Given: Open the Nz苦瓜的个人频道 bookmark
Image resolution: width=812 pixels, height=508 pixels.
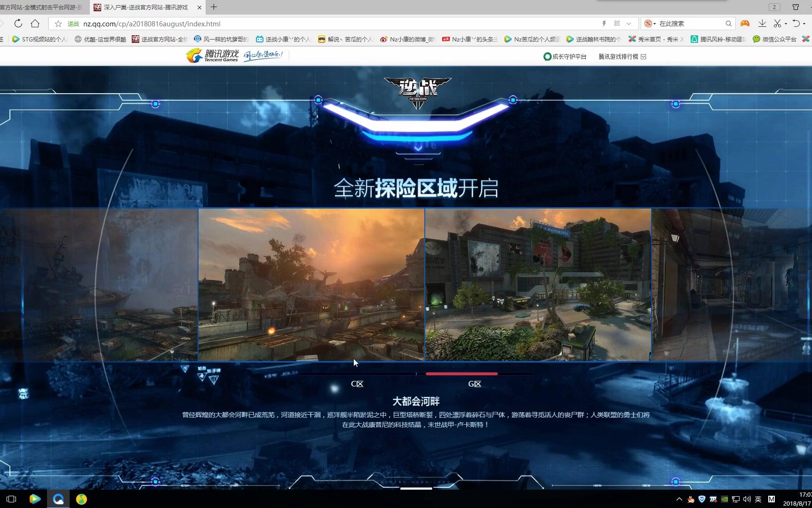Looking at the screenshot, I should pos(532,39).
